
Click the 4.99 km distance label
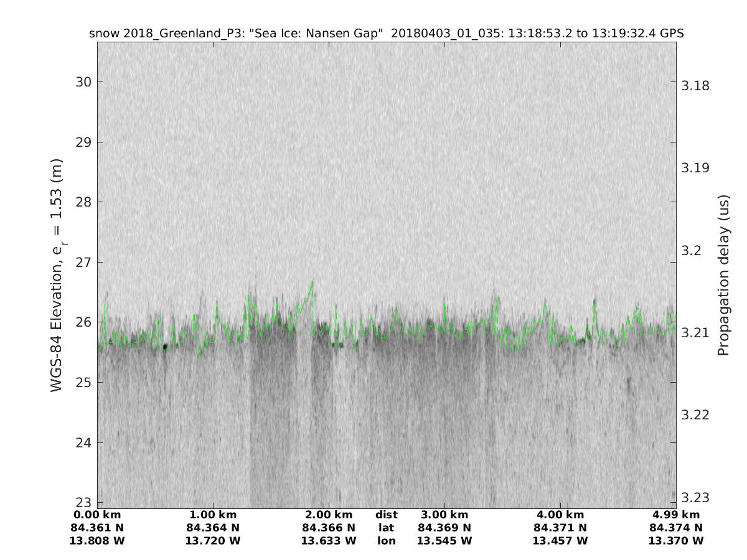pyautogui.click(x=676, y=515)
